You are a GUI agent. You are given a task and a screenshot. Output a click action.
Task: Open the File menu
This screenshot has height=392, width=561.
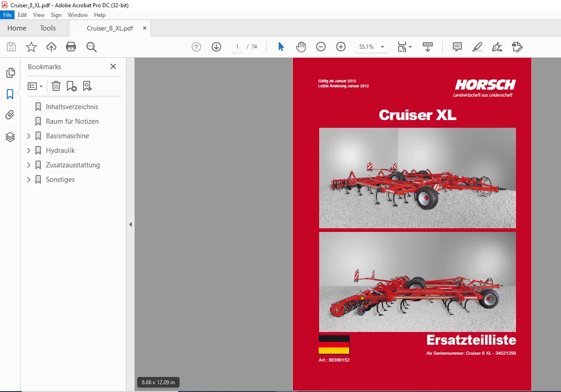click(7, 15)
